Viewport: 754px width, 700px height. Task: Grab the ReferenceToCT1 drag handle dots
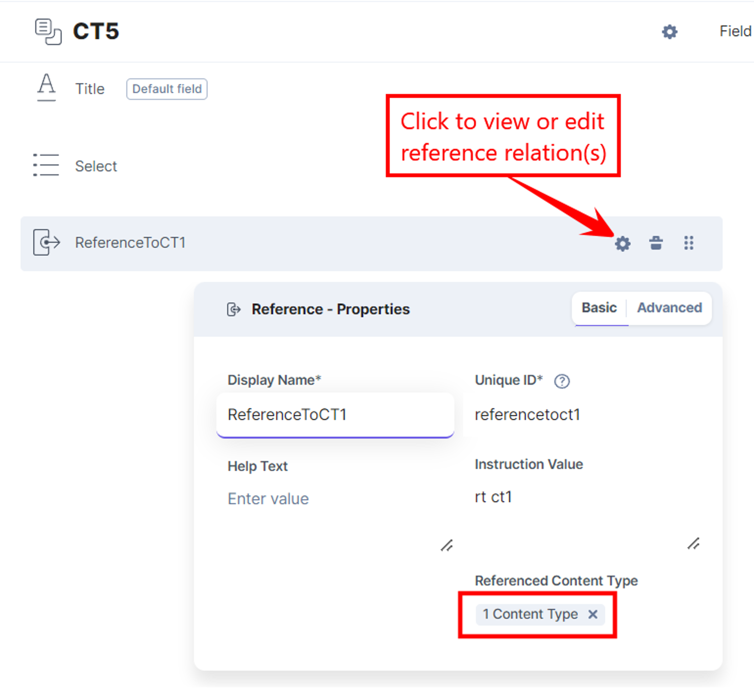688,243
